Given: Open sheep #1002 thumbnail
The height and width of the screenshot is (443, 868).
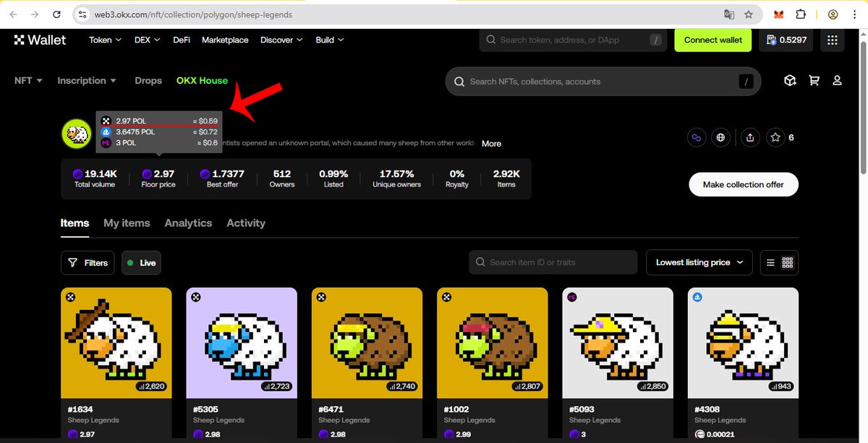Looking at the screenshot, I should (x=493, y=342).
